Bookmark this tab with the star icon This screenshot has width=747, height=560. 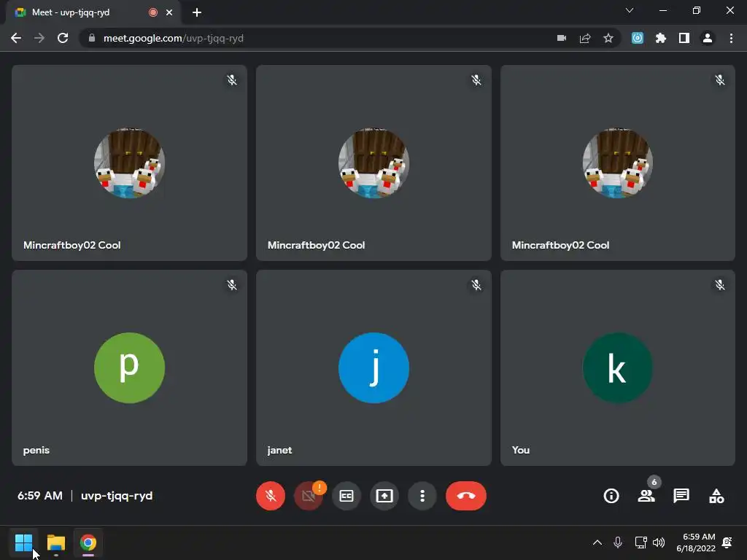pos(608,38)
